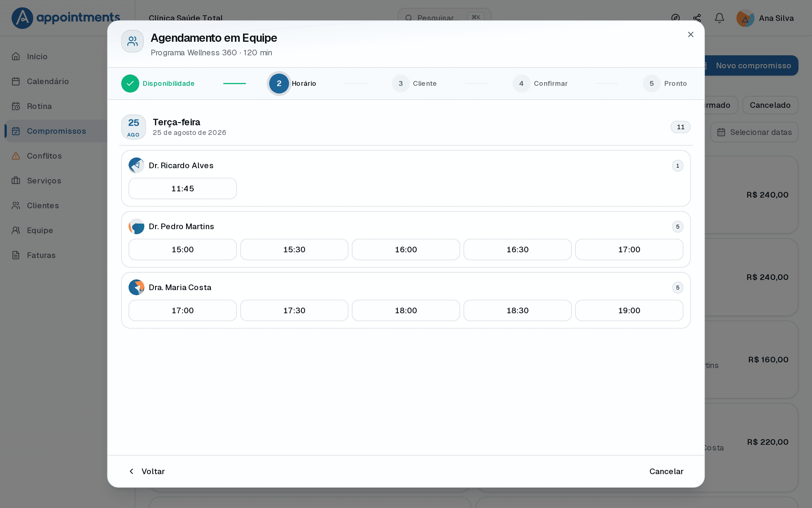Viewport: 812px width, 508px height.
Task: Close the Agendamento em Equipe dialog
Action: (690, 34)
